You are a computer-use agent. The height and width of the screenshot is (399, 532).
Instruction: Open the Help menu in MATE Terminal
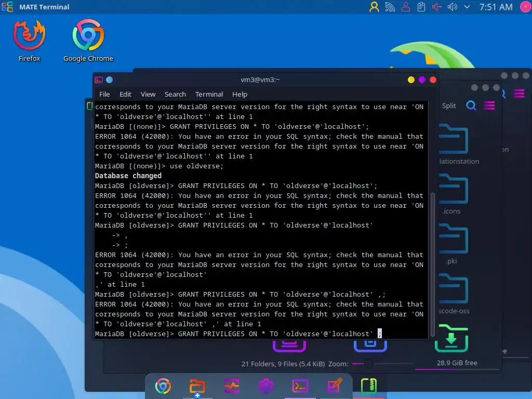tap(240, 95)
